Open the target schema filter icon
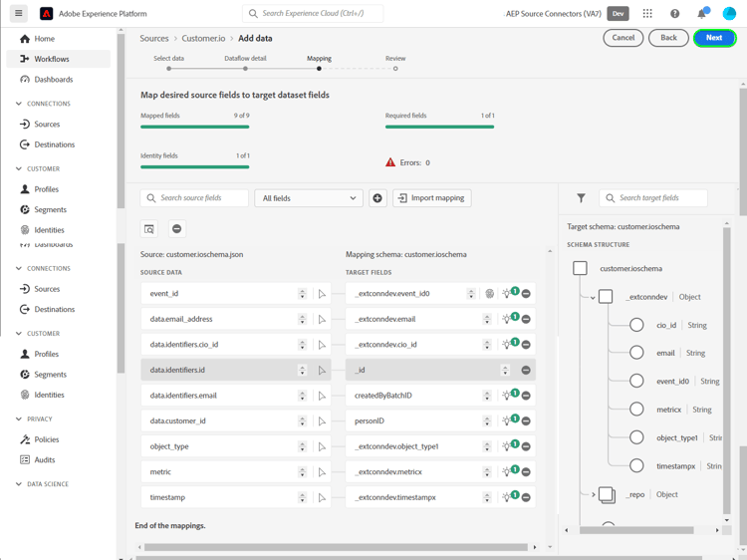 [581, 198]
